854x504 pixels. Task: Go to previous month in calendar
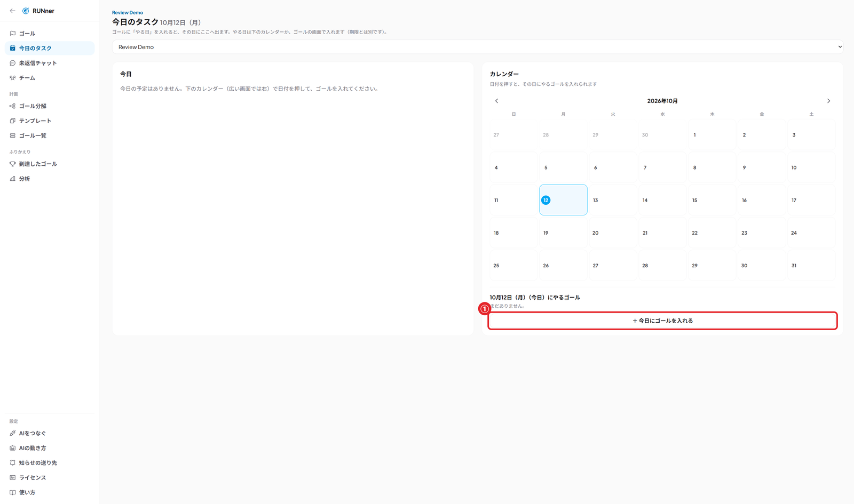(497, 101)
